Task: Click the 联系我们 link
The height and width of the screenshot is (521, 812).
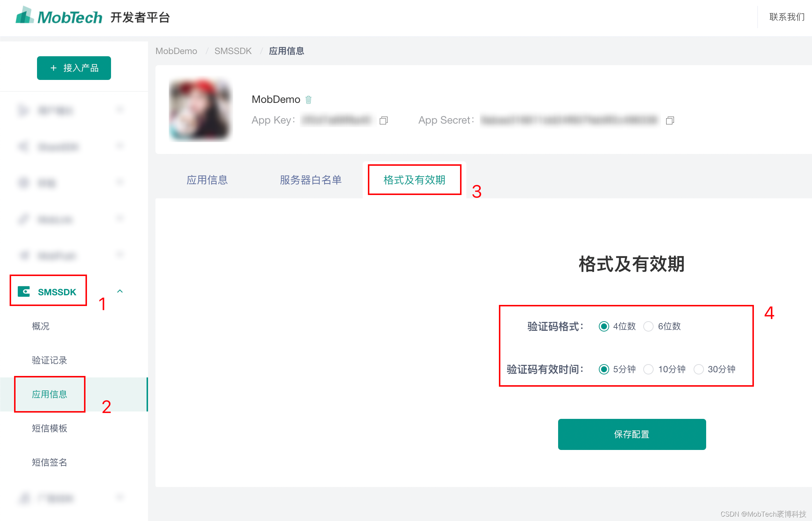Action: point(787,17)
